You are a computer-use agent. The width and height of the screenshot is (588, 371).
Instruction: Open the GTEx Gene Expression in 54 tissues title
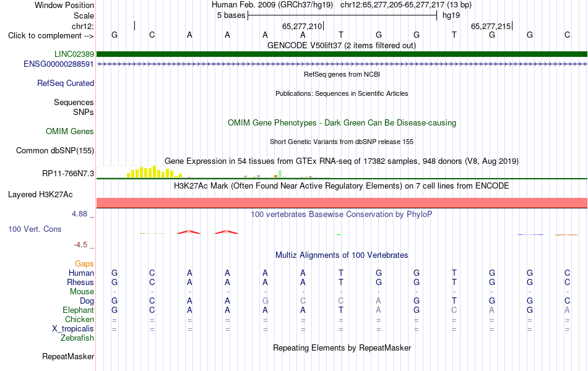342,161
